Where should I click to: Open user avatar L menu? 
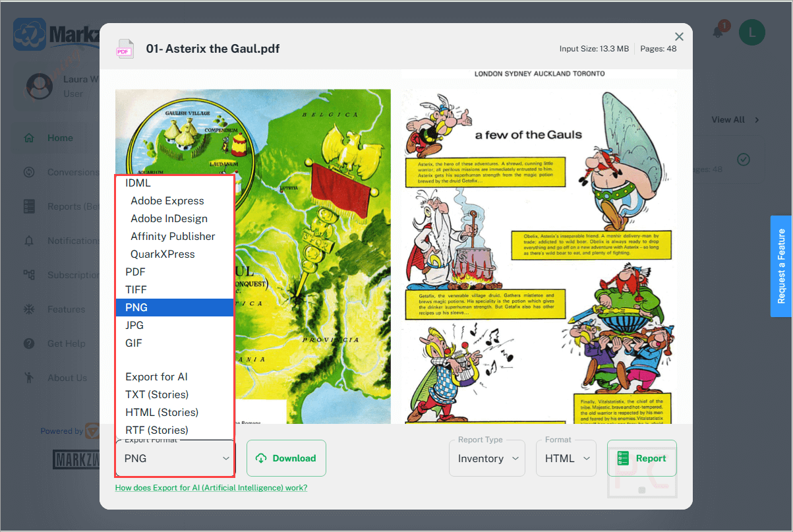(x=751, y=32)
